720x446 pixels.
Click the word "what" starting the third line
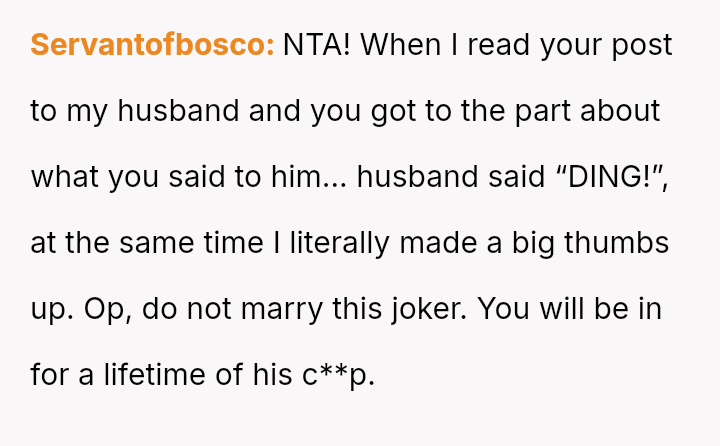63,177
